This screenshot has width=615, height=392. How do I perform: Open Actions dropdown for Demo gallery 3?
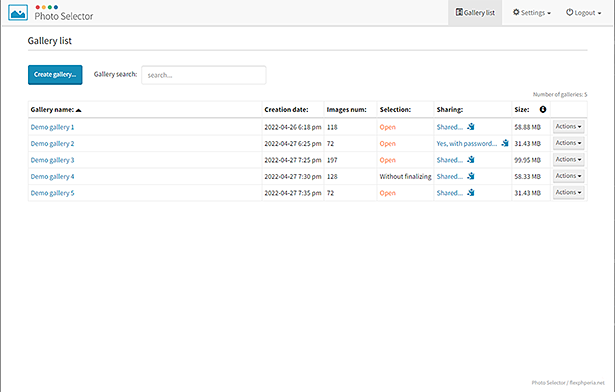coord(568,160)
